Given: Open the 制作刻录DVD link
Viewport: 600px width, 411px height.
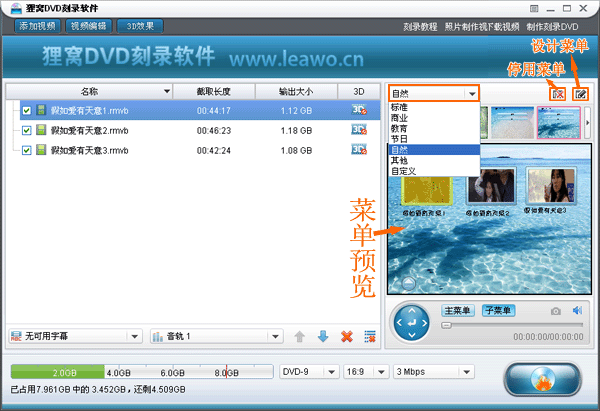Looking at the screenshot, I should pos(552,27).
